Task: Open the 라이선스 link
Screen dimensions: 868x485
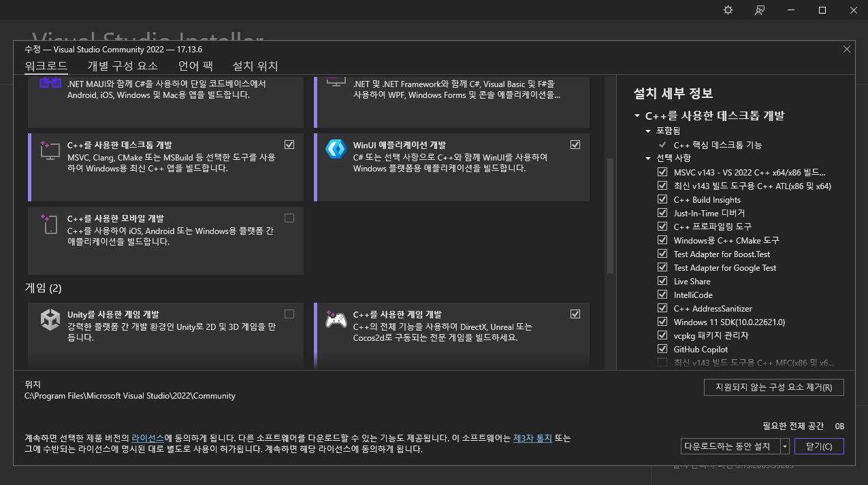Action: click(x=148, y=439)
